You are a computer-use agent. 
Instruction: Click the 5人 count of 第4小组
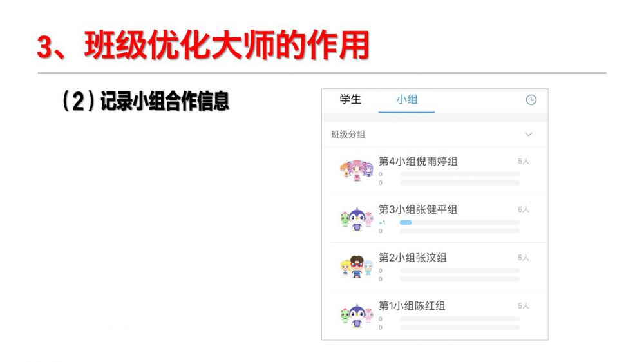[x=523, y=161]
